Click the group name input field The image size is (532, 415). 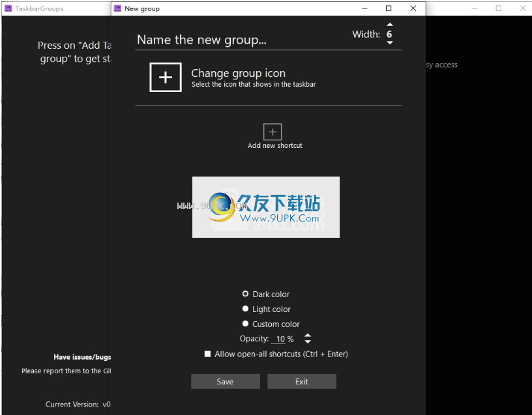[237, 40]
